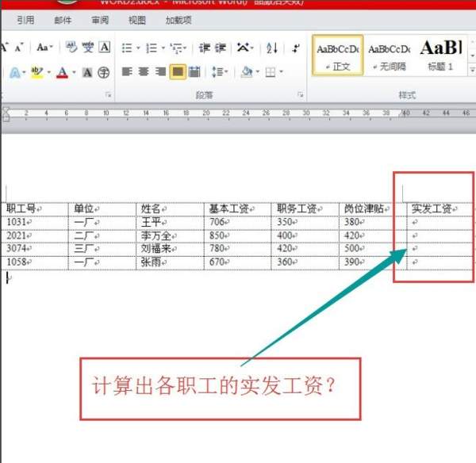
Task: Switch to the 视图 tab
Action: tap(137, 20)
